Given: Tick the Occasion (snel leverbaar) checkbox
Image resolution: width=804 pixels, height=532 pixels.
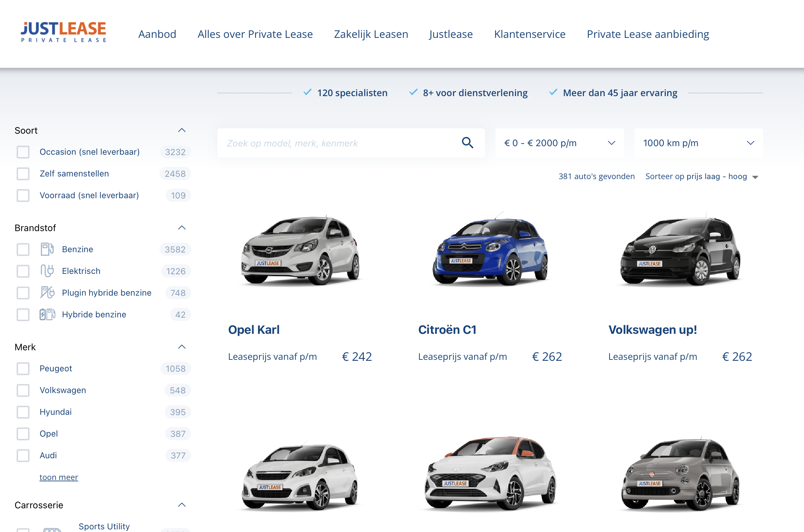Looking at the screenshot, I should pos(23,152).
